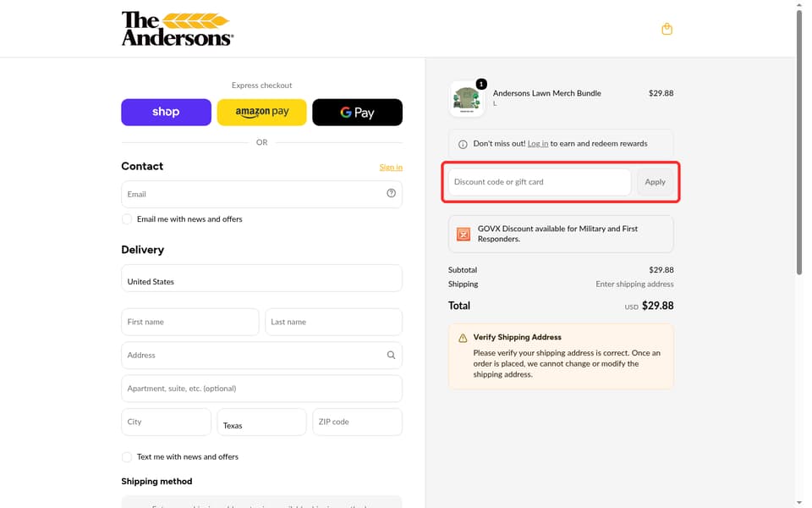Screen dimensions: 812x508
Task: Click the 'Enter shipping address' shipping text
Action: [x=634, y=284]
